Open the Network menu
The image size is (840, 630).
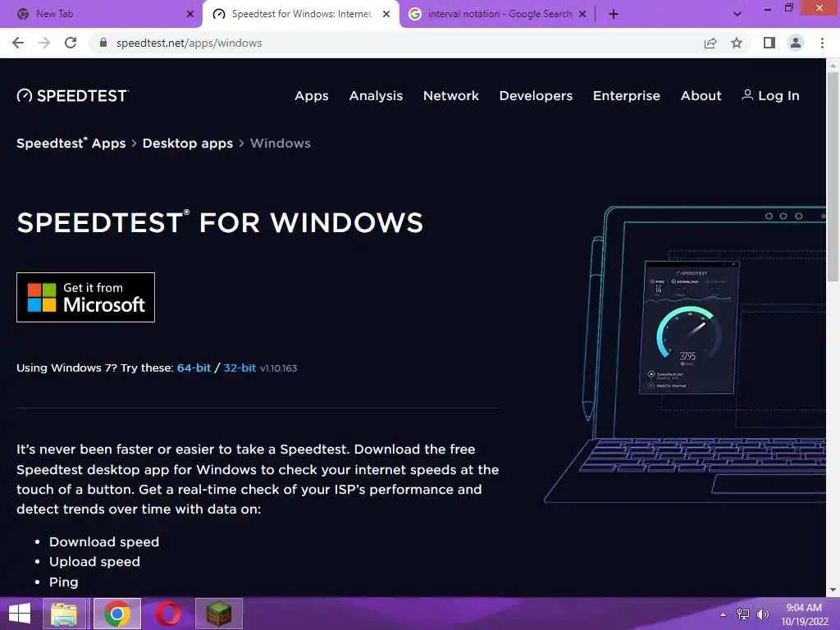click(451, 95)
